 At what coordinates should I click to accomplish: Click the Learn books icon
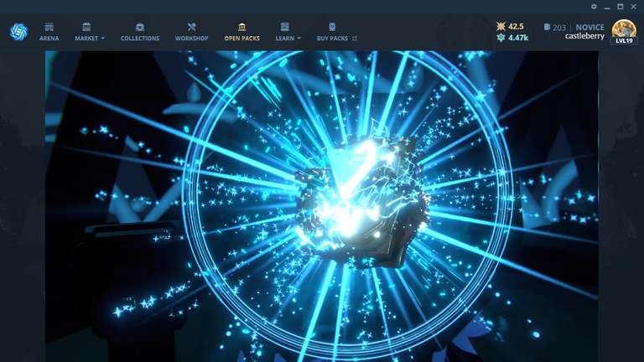click(284, 27)
